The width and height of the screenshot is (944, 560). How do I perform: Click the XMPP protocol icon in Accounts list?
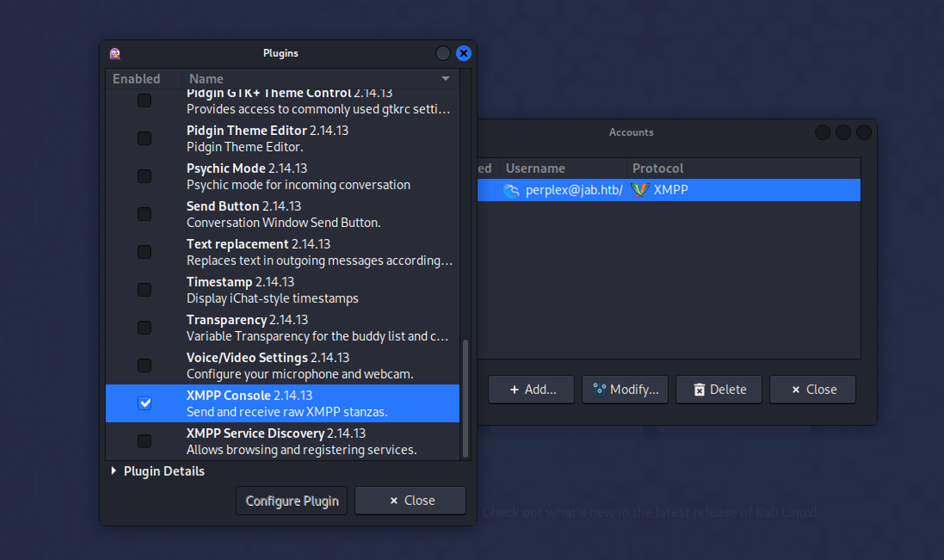640,190
